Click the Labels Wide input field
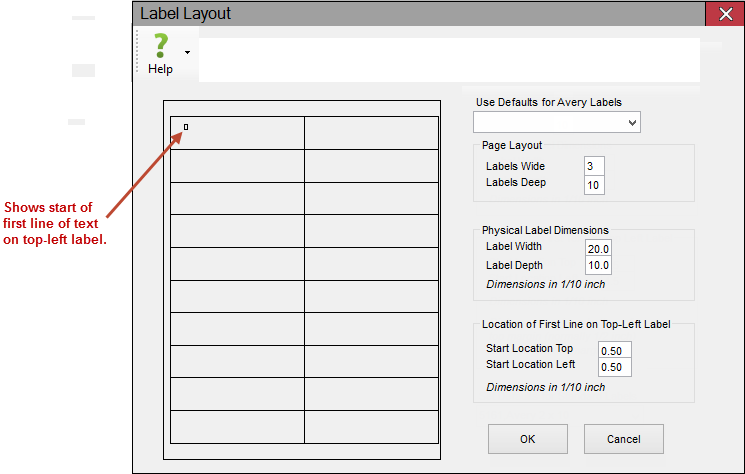745x474 pixels. point(594,166)
